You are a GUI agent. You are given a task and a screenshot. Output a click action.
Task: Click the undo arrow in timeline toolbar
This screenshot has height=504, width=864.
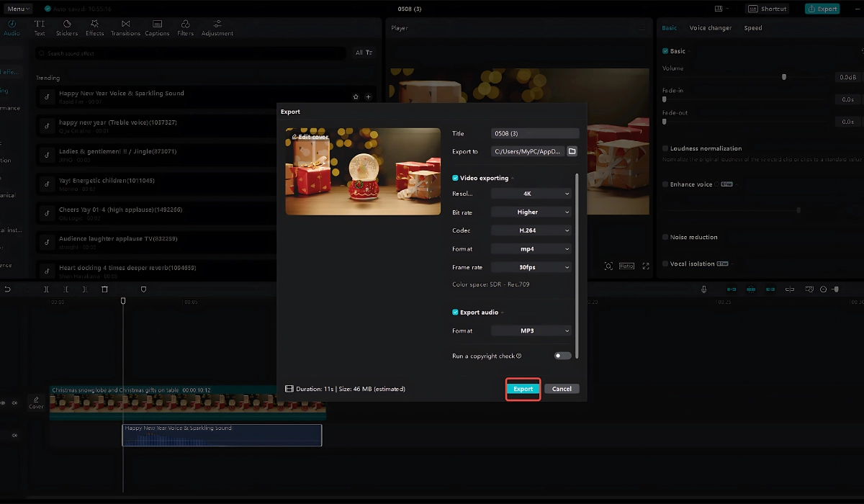coord(8,289)
